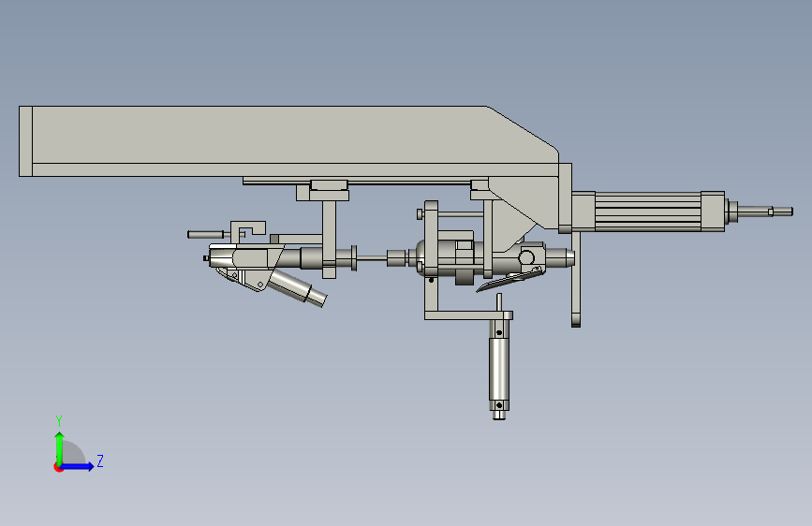The width and height of the screenshot is (812, 526).
Task: Click the green Y axis arrow of the triad
Action: coord(60,447)
